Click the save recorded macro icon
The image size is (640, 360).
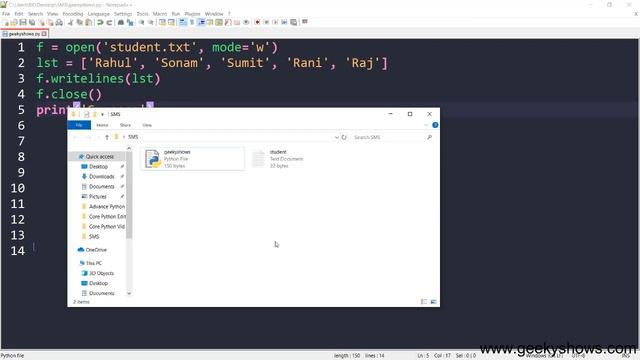click(x=293, y=22)
